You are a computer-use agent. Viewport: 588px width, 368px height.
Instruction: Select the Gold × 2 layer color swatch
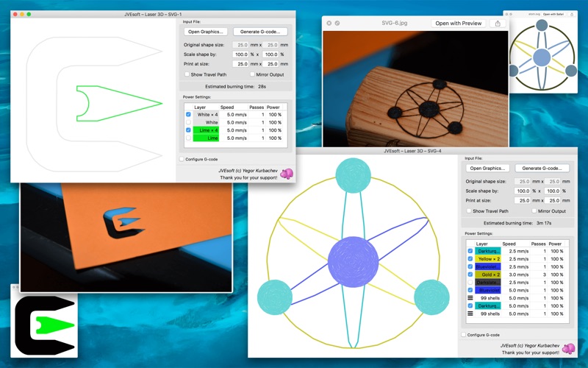click(x=487, y=275)
